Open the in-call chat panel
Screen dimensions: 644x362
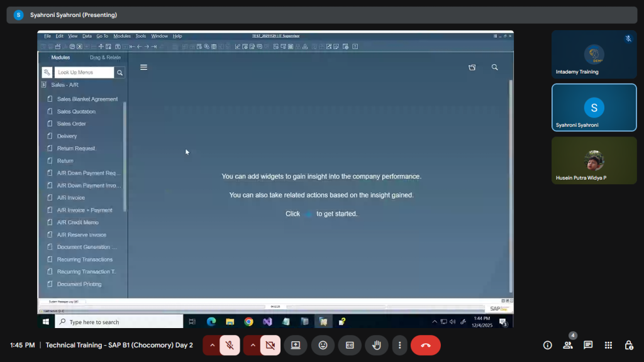tap(588, 345)
